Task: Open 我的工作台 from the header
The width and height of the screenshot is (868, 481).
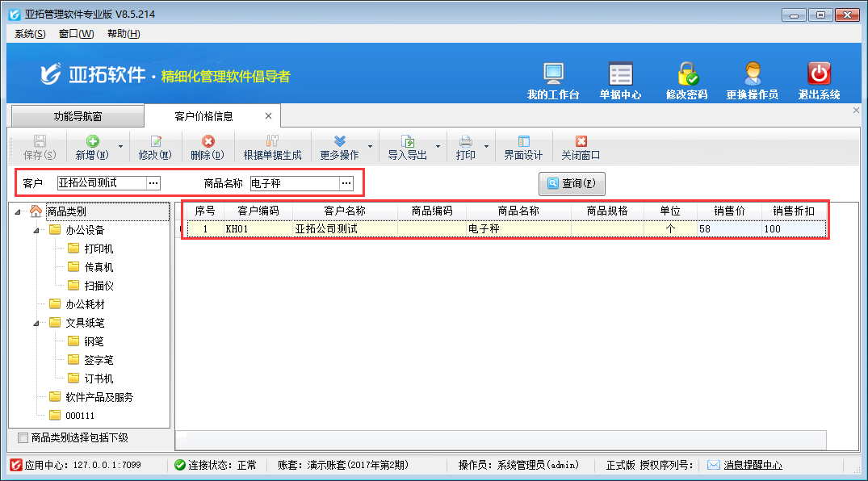Action: [x=553, y=75]
